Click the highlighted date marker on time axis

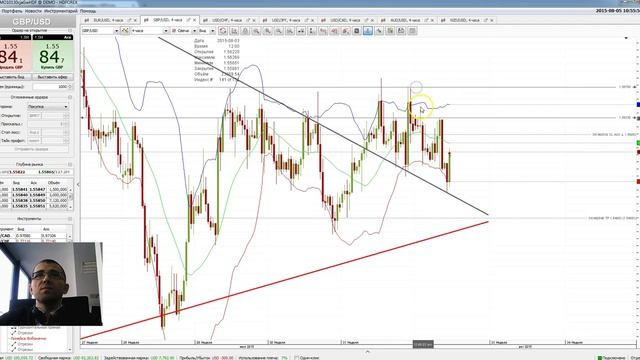coord(423,345)
